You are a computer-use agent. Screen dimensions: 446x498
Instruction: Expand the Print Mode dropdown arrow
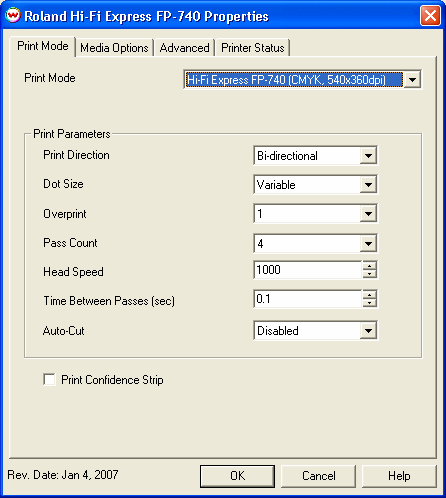[412, 80]
